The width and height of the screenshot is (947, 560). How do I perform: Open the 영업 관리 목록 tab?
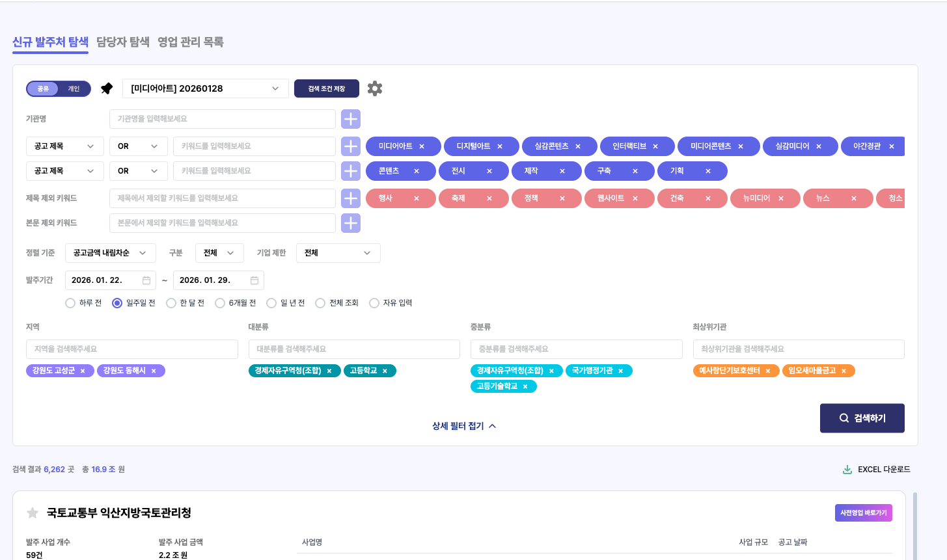click(x=189, y=42)
